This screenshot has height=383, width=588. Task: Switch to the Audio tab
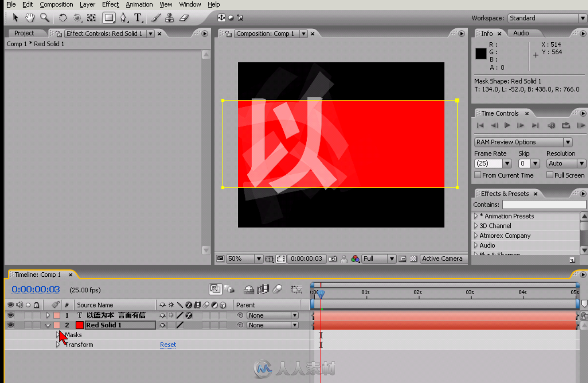[521, 33]
